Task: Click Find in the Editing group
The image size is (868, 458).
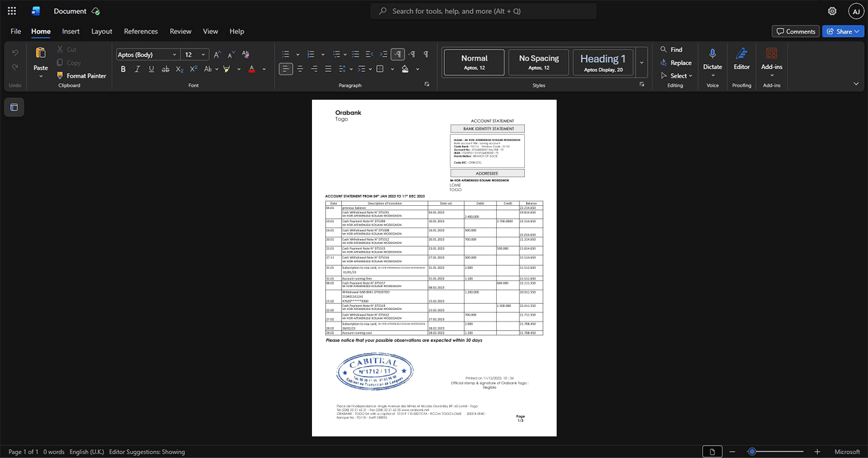Action: click(671, 50)
